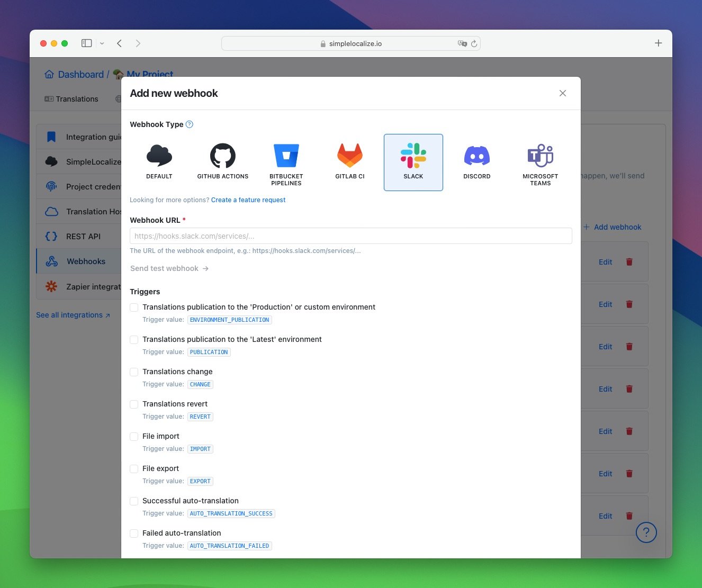Screen dimensions: 702x588
Task: Click the PUBLICATION trigger value tag
Action: (209, 352)
